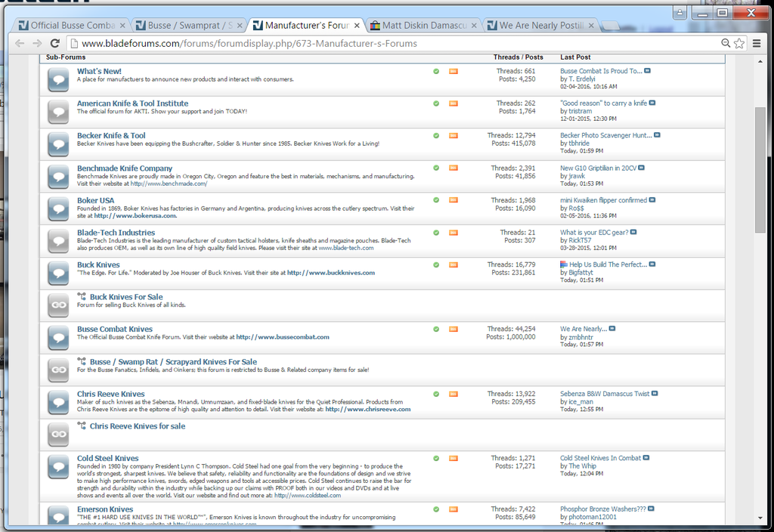Click RSS feed icon for What's New! row
Image resolution: width=774 pixels, height=532 pixels.
454,72
